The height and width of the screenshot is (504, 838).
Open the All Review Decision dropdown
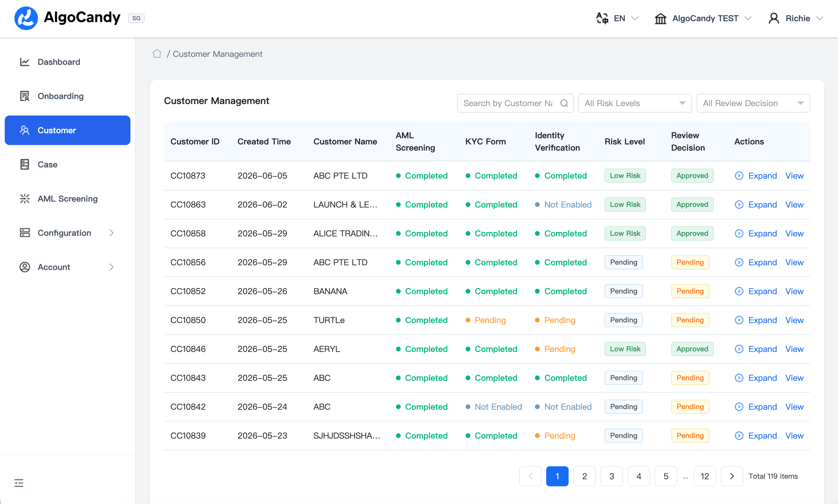pyautogui.click(x=753, y=103)
